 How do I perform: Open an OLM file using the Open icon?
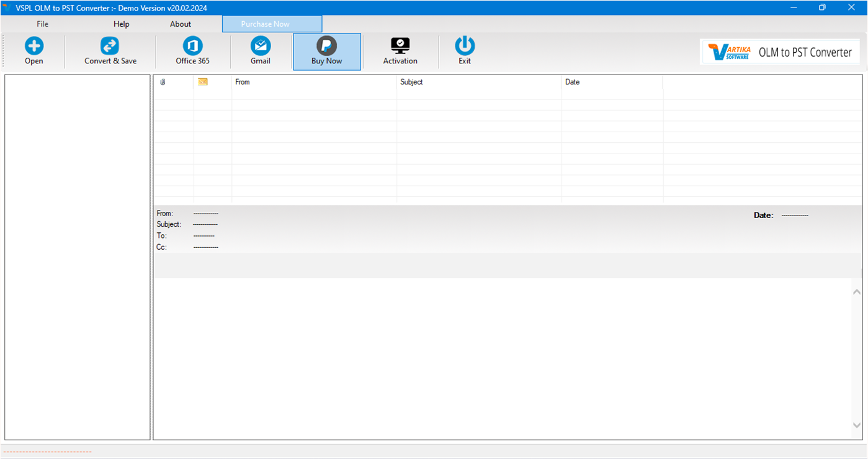click(34, 51)
